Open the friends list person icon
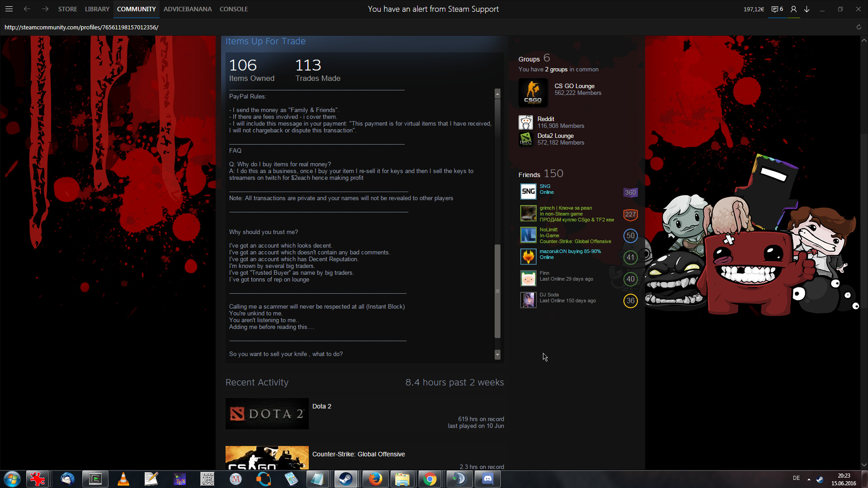Viewport: 868px width, 488px height. pyautogui.click(x=793, y=9)
